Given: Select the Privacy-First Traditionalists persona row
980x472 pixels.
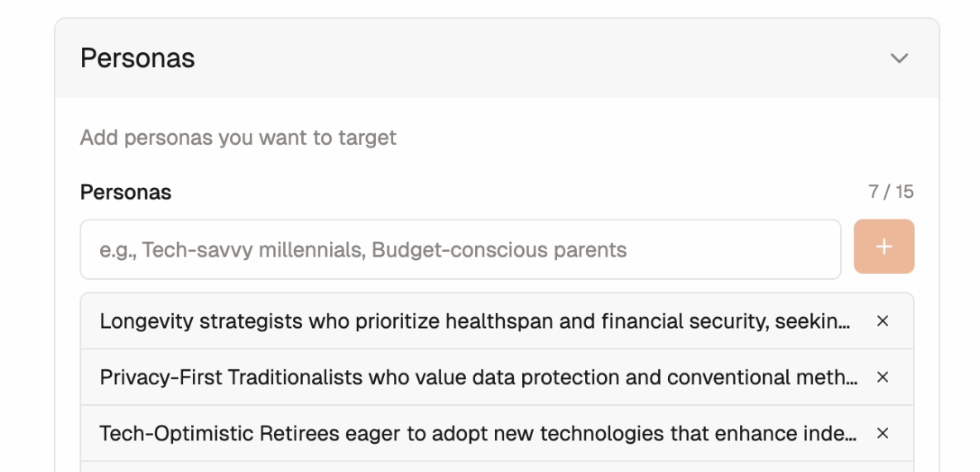Looking at the screenshot, I should point(414,378).
